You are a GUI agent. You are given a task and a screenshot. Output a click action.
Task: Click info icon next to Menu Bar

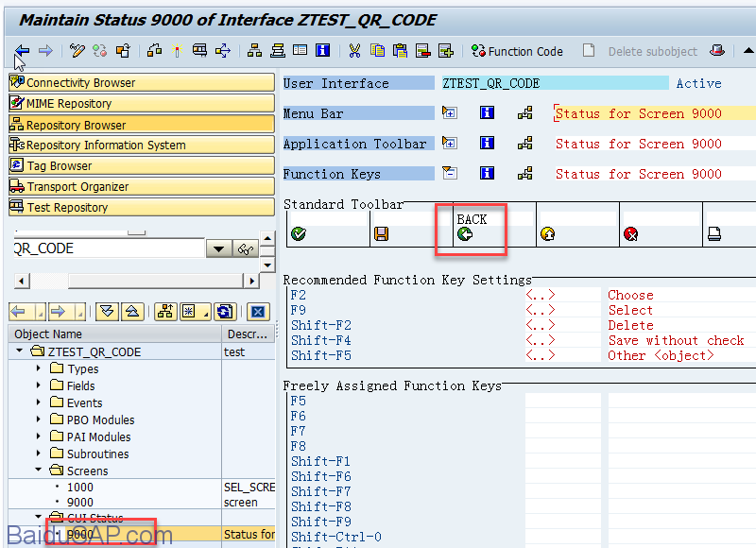point(487,113)
